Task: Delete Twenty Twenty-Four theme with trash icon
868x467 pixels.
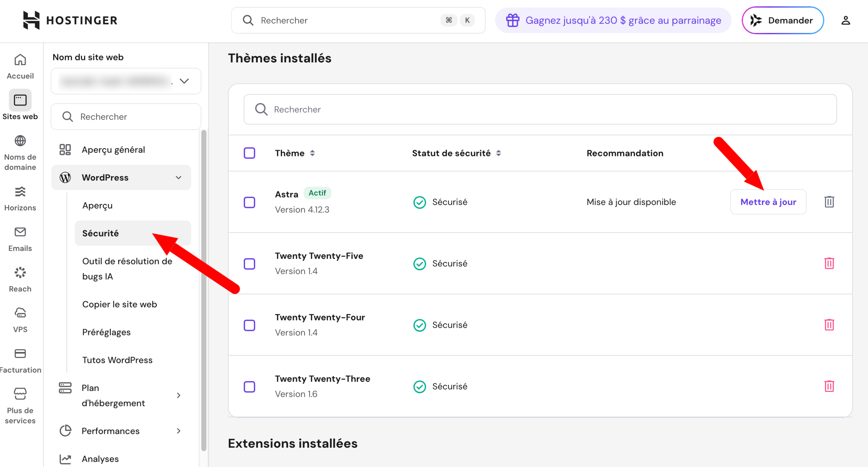Action: pos(829,325)
